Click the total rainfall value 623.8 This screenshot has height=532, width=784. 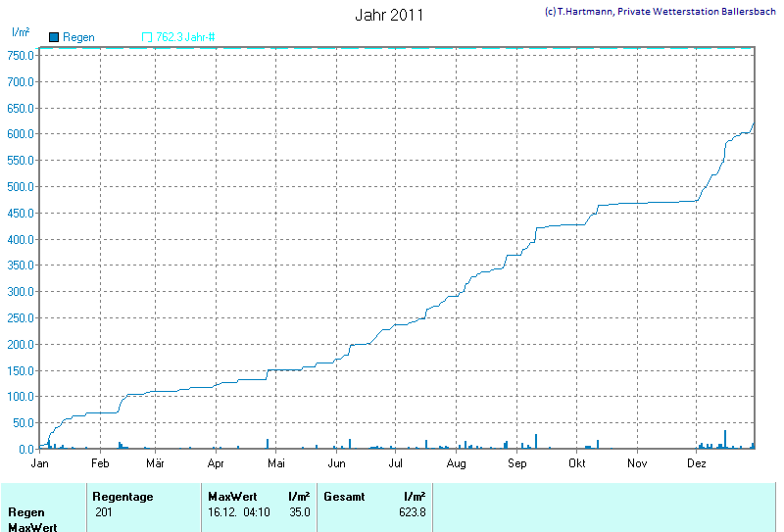coord(413,512)
